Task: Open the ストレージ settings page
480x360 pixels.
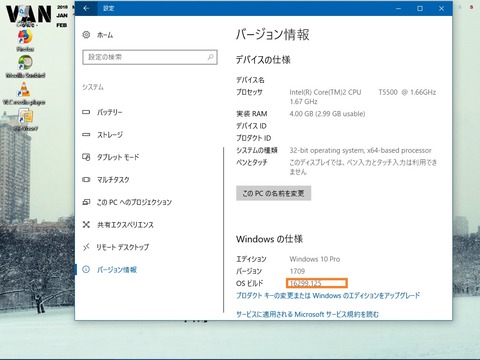Action: tap(110, 135)
